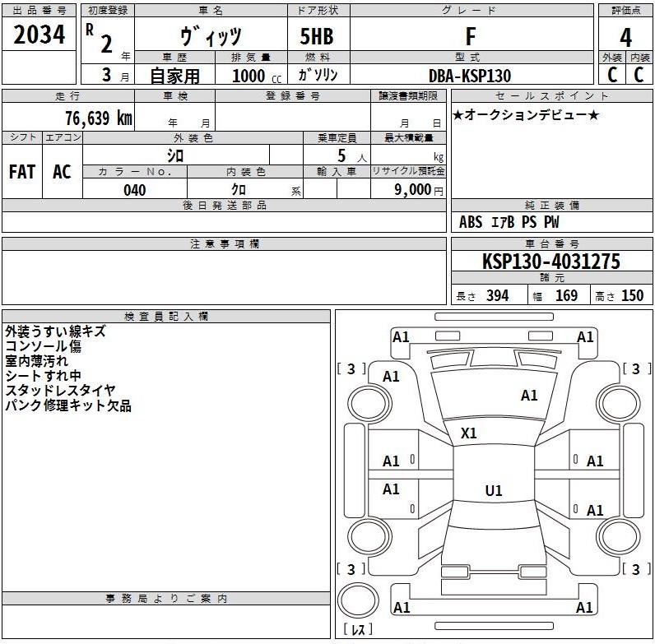The width and height of the screenshot is (655, 644).
Task: Click the 車台番号 header
Action: [552, 244]
